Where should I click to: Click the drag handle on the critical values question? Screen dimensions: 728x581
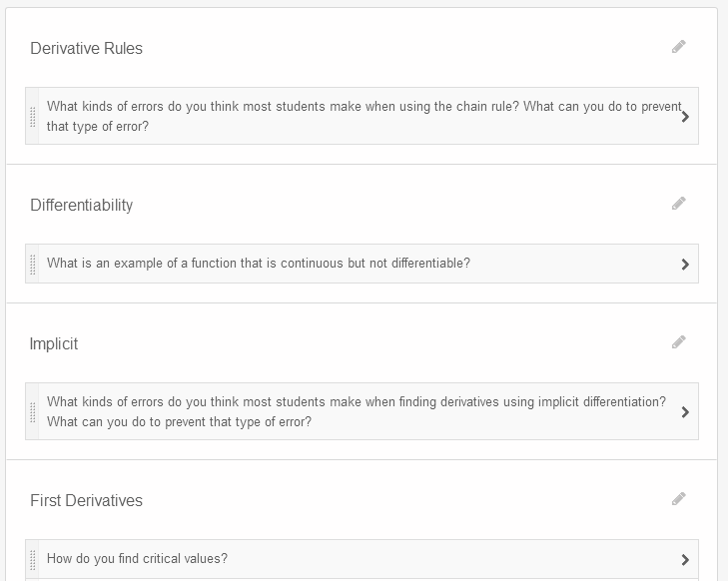[x=33, y=559]
